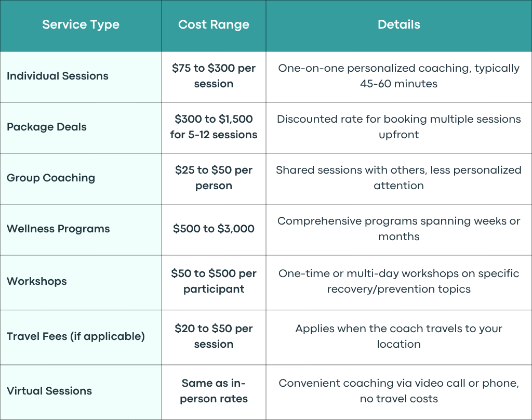Click the Service Type column header
The image size is (532, 420).
tap(81, 25)
